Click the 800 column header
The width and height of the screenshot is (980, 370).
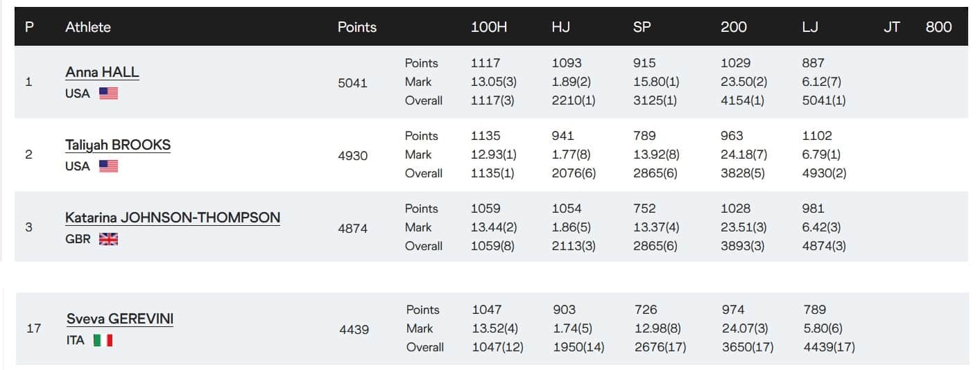tap(938, 27)
